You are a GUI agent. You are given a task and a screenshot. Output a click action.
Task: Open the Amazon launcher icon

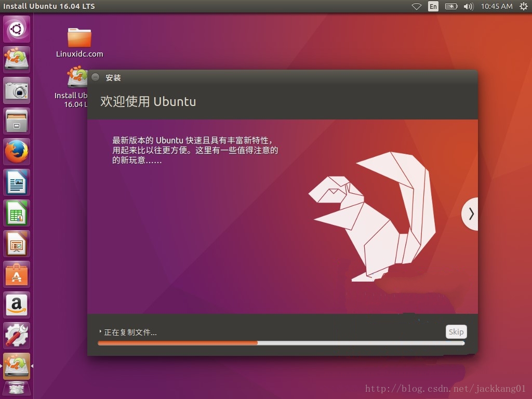[x=17, y=305]
